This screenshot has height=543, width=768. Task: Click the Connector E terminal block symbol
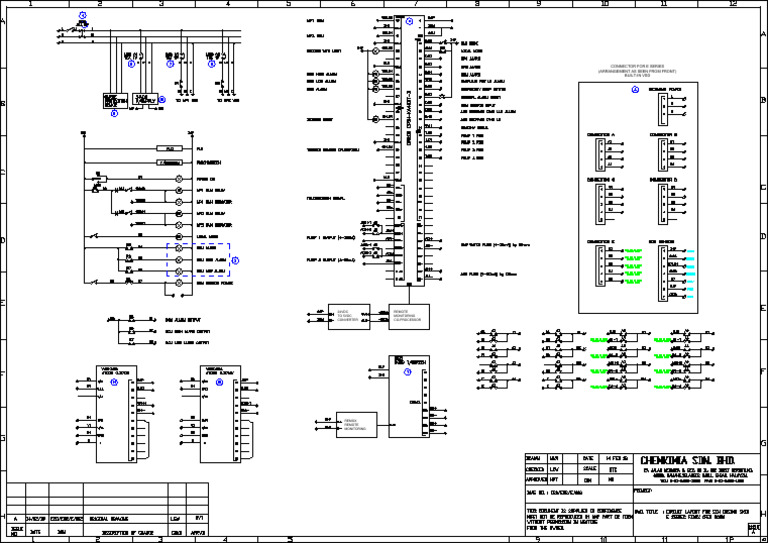coord(600,266)
